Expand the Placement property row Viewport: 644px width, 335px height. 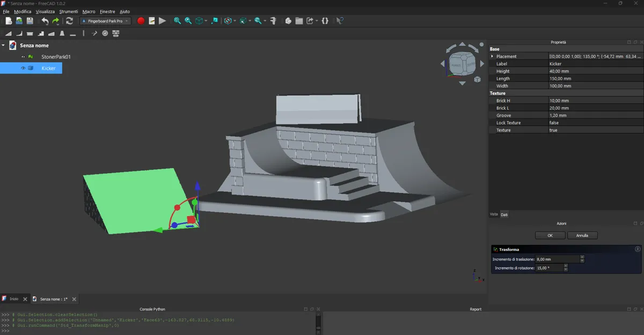[x=493, y=56]
